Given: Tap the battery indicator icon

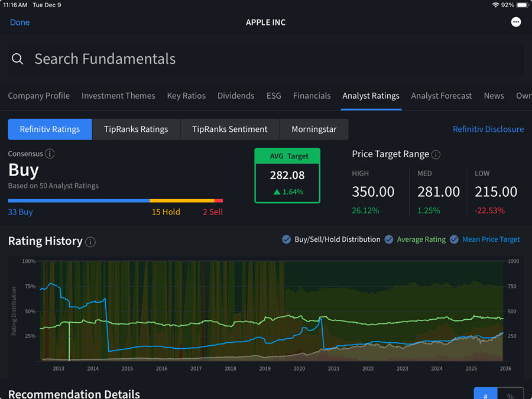Looking at the screenshot, I should tap(522, 5).
